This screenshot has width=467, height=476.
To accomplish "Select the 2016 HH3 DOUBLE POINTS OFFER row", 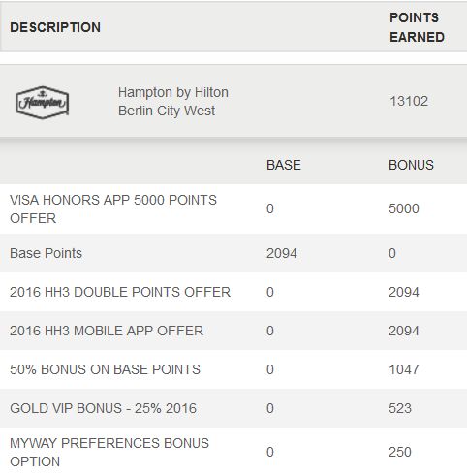I will coord(233,292).
